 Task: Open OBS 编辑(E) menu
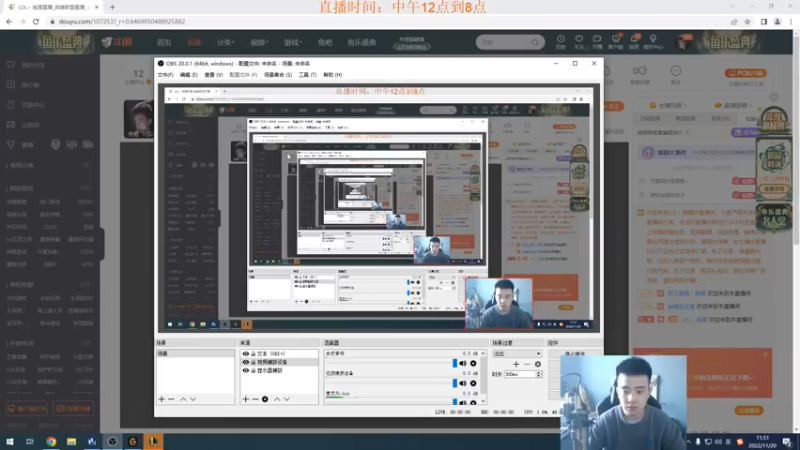[188, 75]
